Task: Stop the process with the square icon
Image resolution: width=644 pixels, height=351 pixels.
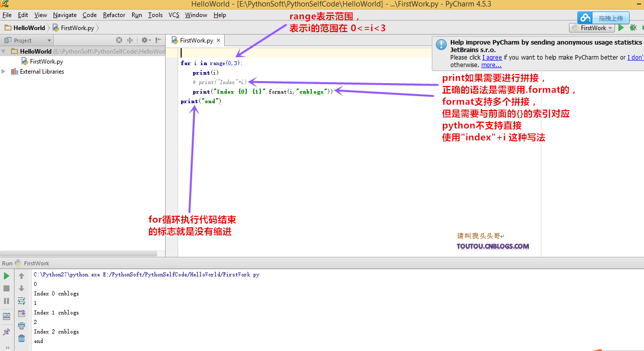Action: point(7,288)
